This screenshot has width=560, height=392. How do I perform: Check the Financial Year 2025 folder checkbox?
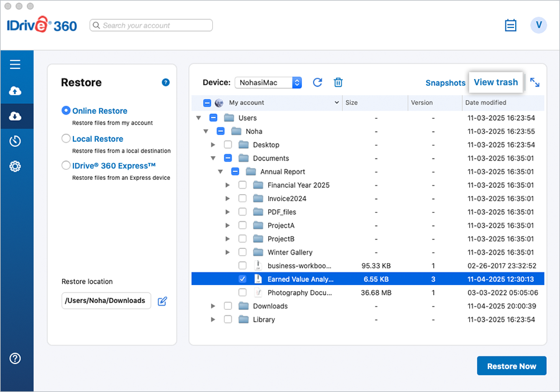point(243,185)
